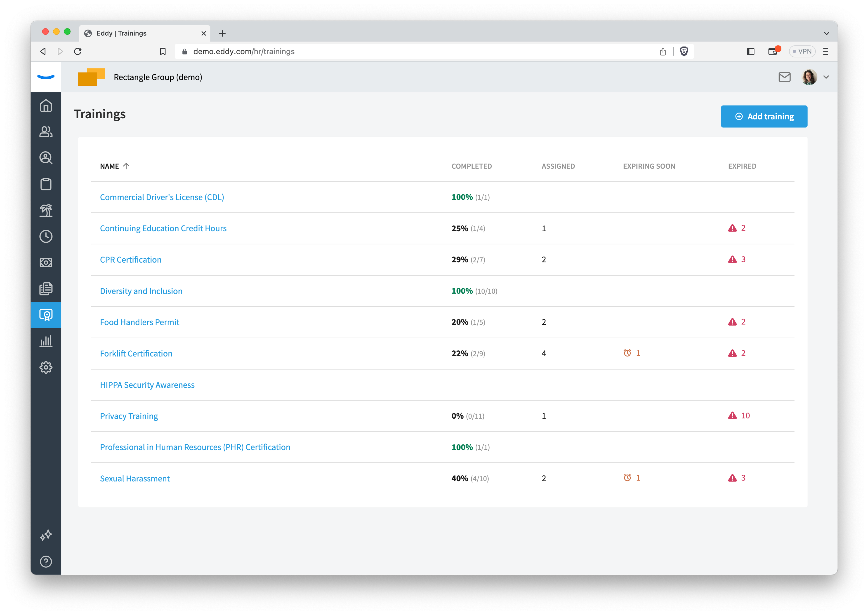868x615 pixels.
Task: Click the browser reload button
Action: 78,52
